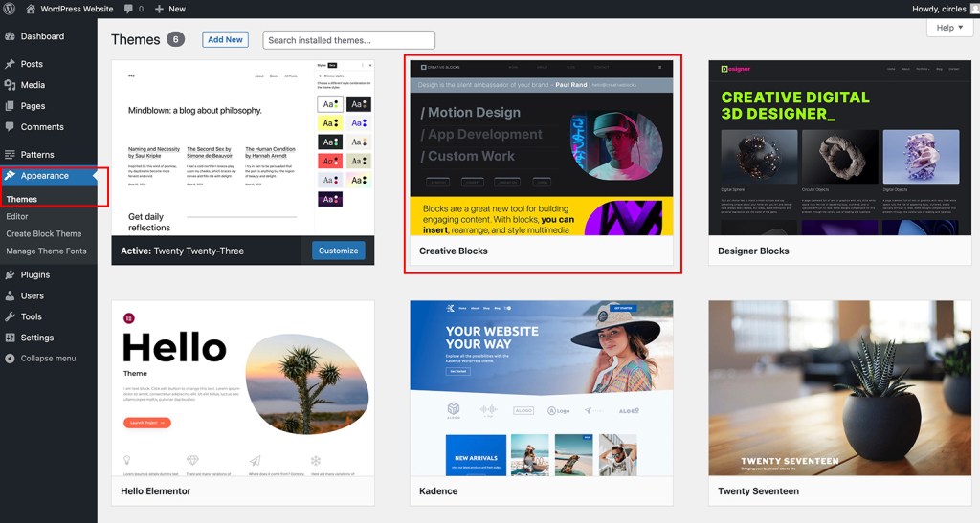Click Create Block Theme submenu link
Viewport: 980px width, 523px height.
tap(44, 233)
